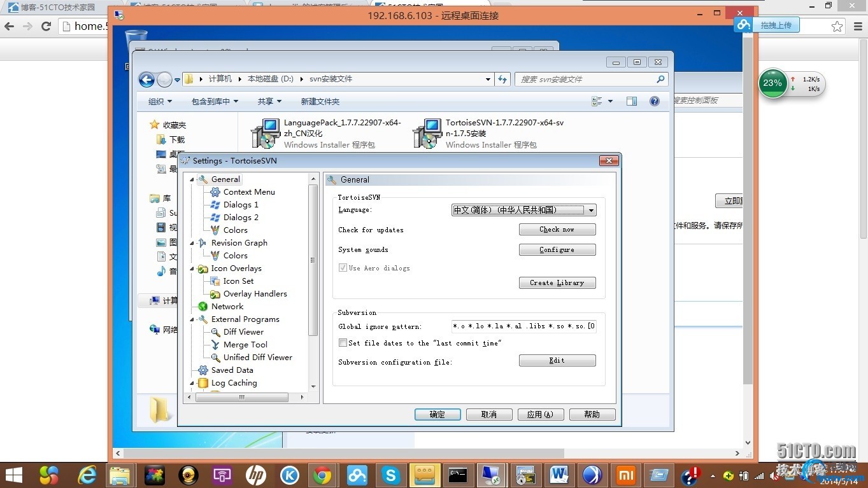Open the Dialogs 1 settings page
868x488 pixels.
click(x=241, y=205)
